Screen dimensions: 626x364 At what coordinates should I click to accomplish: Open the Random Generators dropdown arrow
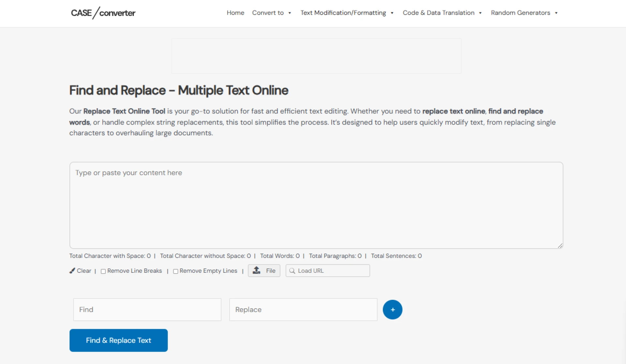coord(556,13)
